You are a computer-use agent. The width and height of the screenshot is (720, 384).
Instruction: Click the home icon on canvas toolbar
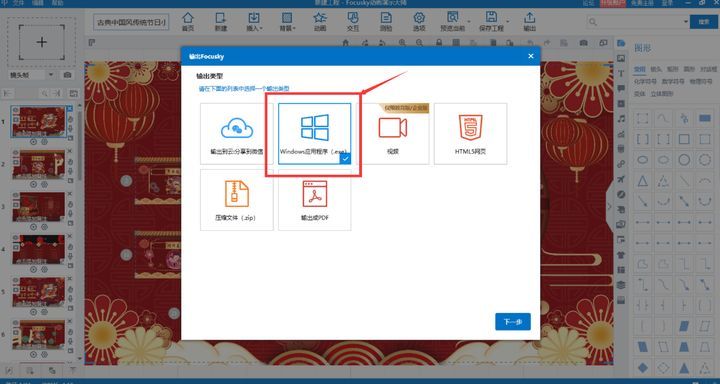(x=347, y=43)
